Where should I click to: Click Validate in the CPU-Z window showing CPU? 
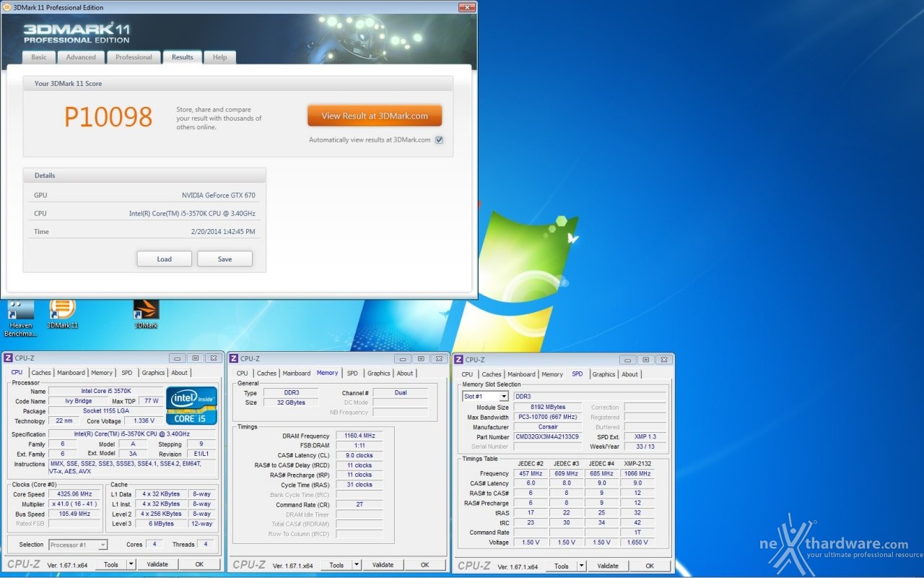pos(157,564)
